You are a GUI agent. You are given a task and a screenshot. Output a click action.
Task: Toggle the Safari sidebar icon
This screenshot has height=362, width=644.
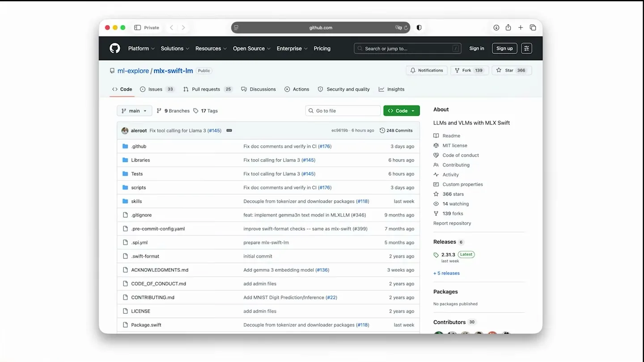138,28
